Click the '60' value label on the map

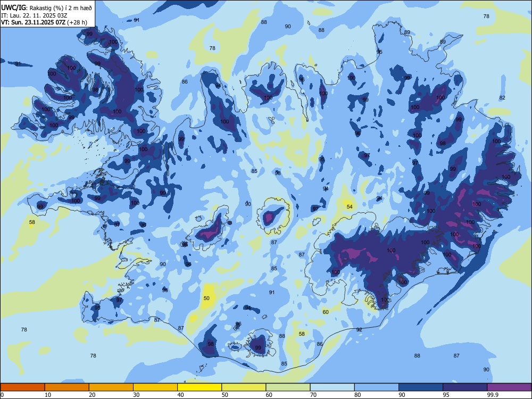pos(326,312)
